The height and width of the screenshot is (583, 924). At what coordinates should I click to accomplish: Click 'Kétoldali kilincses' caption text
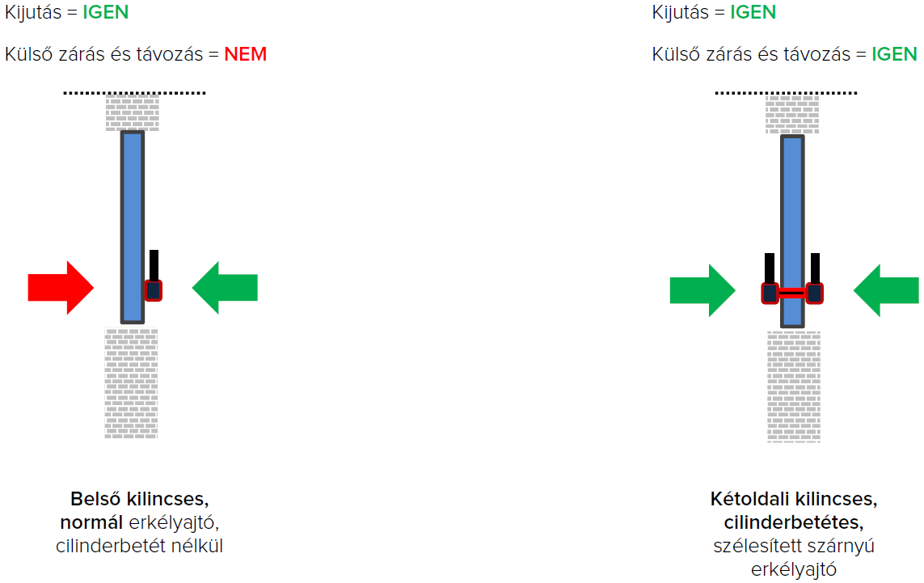[793, 498]
